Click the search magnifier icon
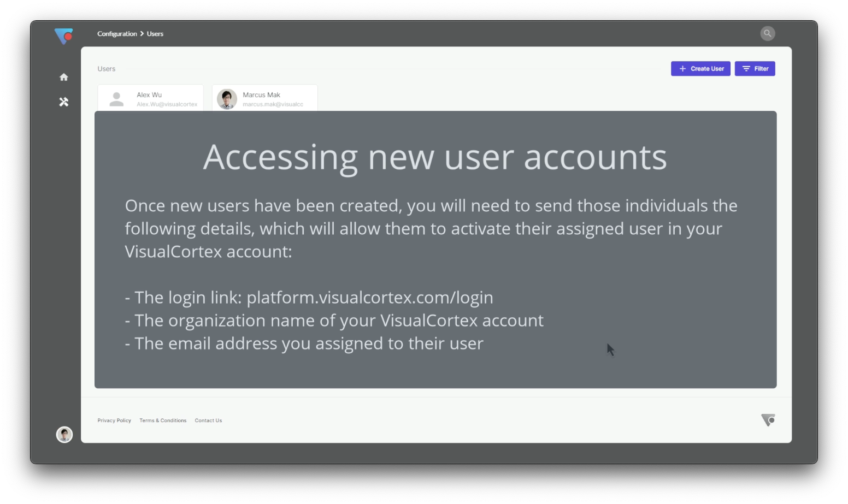848x504 pixels. click(768, 33)
